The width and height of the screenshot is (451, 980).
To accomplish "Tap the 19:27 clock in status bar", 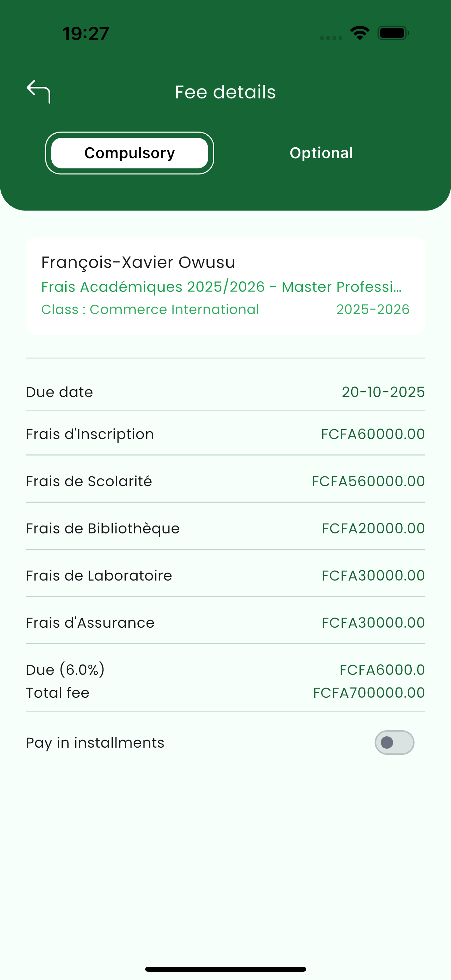I will (85, 33).
